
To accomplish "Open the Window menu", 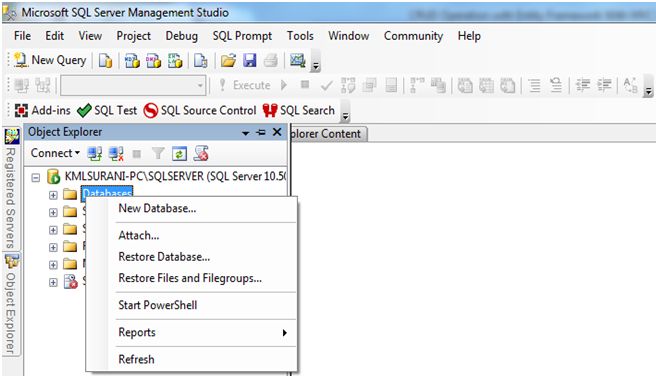I will coord(348,36).
